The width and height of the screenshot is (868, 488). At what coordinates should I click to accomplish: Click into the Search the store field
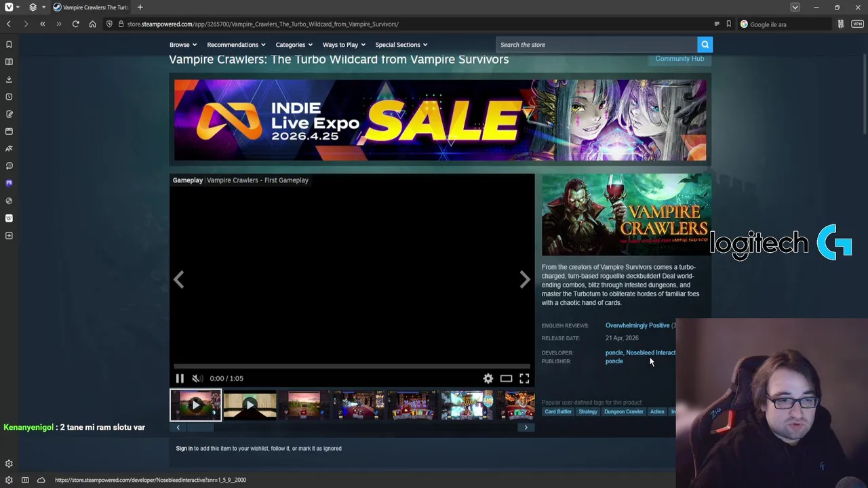[596, 45]
